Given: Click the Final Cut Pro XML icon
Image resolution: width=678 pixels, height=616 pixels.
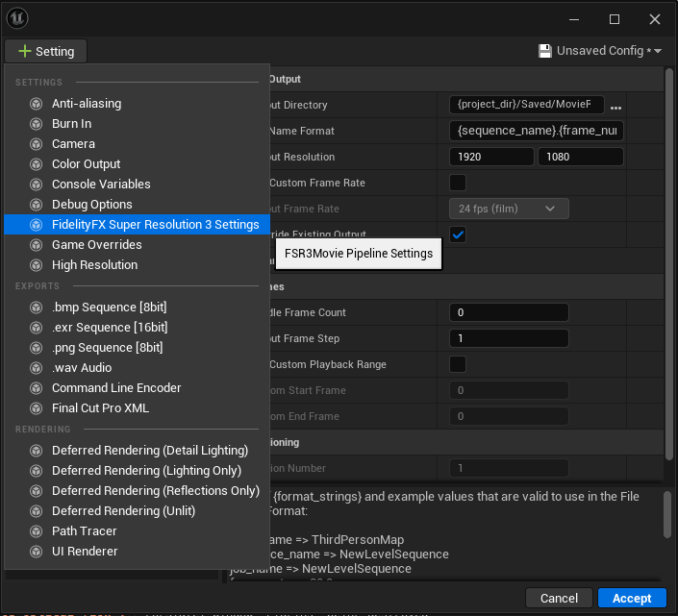Looking at the screenshot, I should coord(37,408).
